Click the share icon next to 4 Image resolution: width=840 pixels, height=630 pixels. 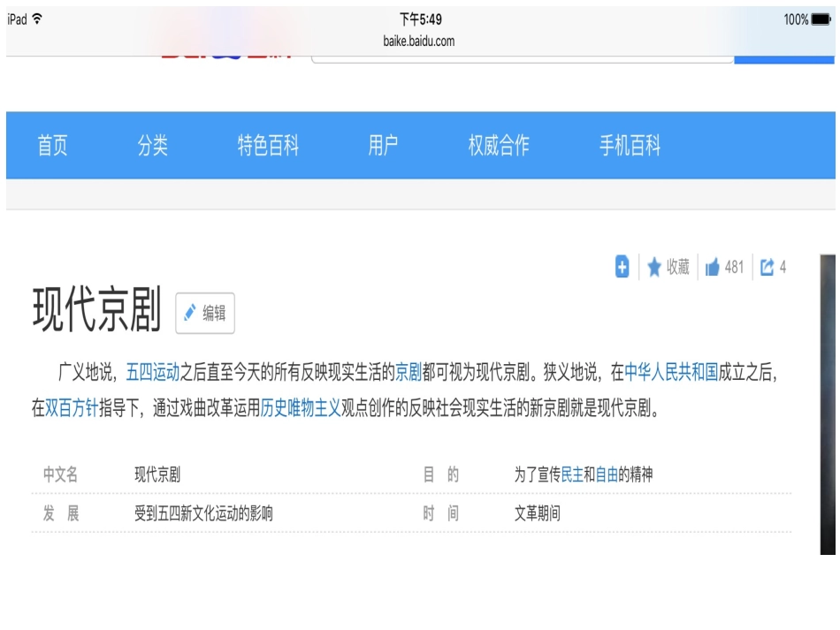(x=767, y=267)
